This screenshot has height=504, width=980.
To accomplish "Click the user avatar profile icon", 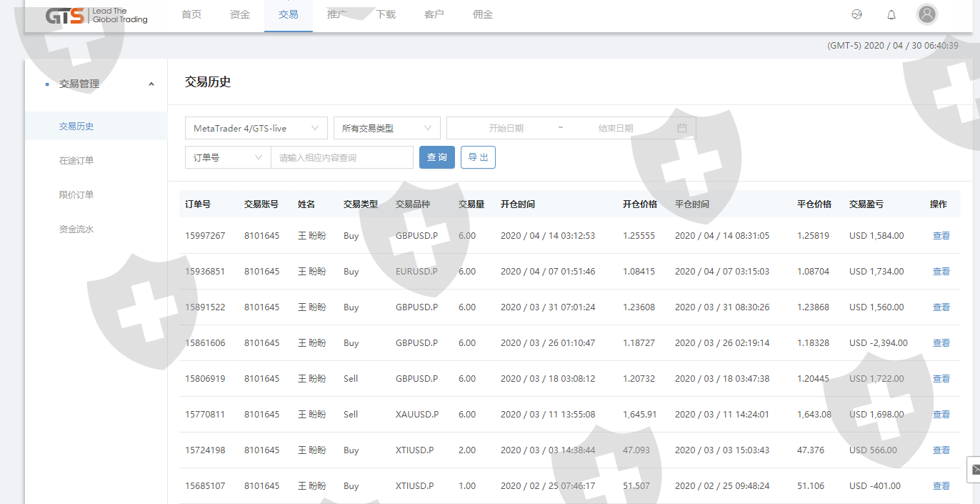I will coord(926,14).
